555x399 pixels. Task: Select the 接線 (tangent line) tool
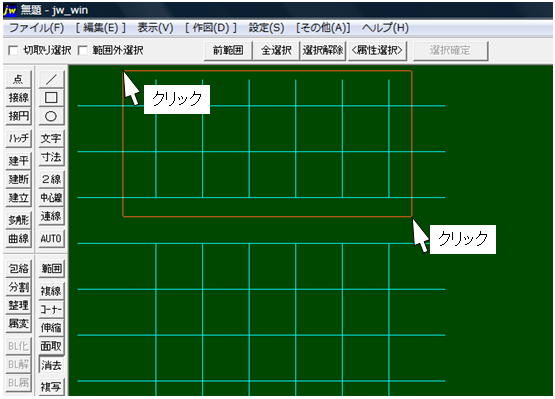[18, 97]
